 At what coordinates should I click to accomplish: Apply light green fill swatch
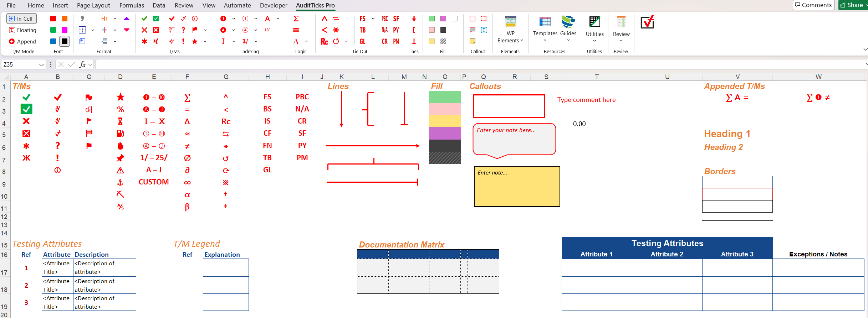[x=432, y=19]
